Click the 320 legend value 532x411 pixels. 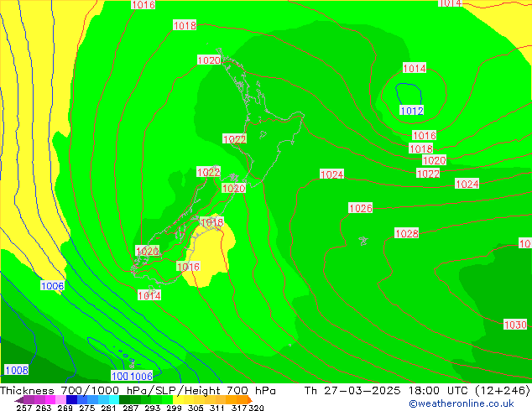point(256,408)
